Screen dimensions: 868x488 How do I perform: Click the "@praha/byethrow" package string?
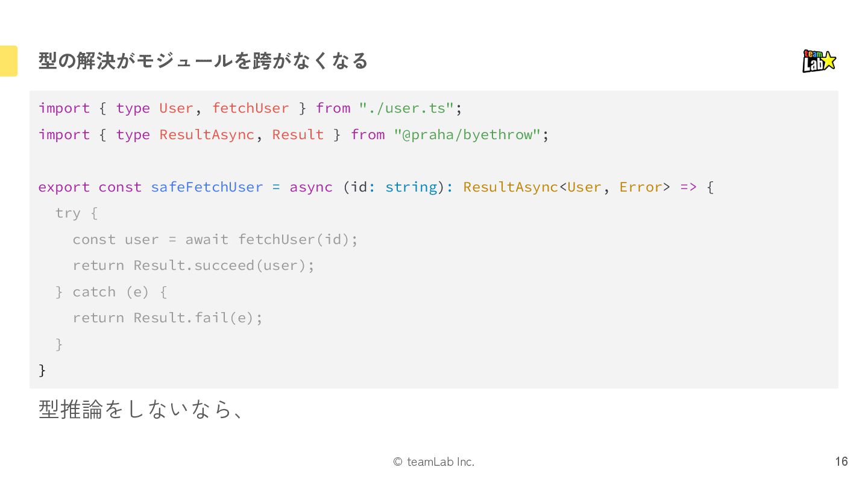467,134
